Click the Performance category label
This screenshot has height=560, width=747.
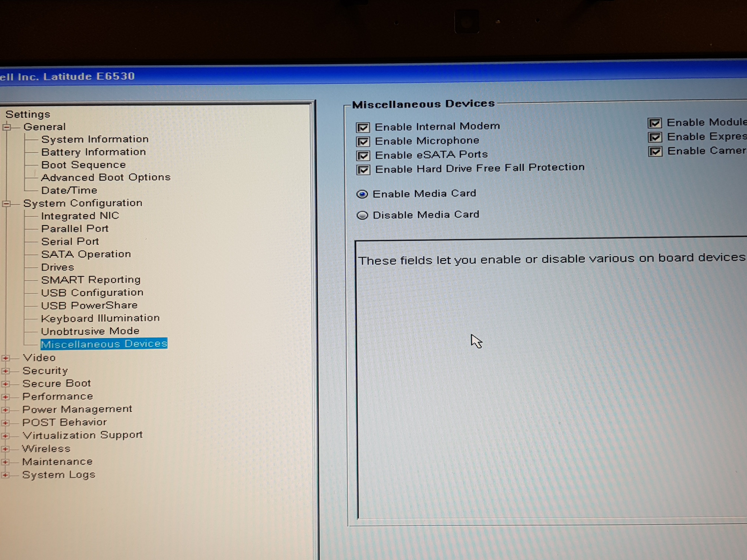58,397
